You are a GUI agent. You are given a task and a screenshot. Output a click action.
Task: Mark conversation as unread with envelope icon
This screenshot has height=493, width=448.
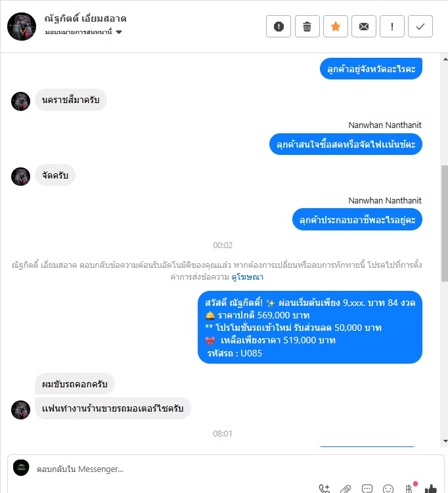(x=364, y=26)
